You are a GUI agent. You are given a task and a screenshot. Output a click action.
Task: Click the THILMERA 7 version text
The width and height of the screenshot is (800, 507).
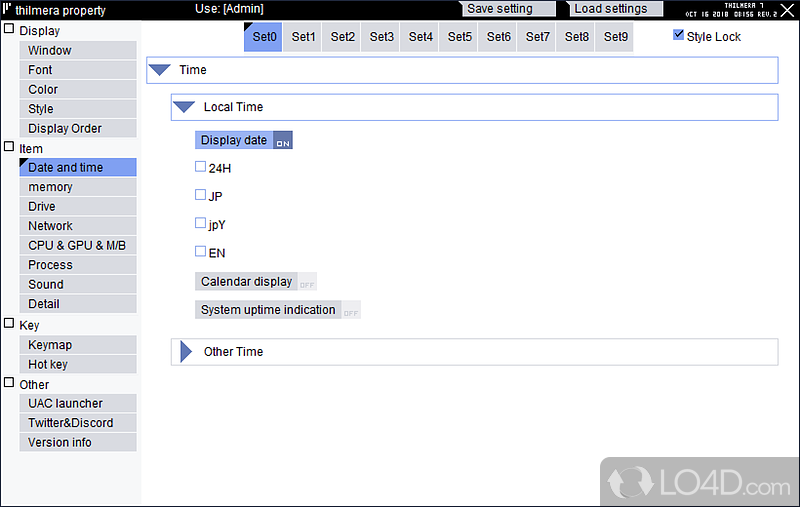[x=744, y=6]
